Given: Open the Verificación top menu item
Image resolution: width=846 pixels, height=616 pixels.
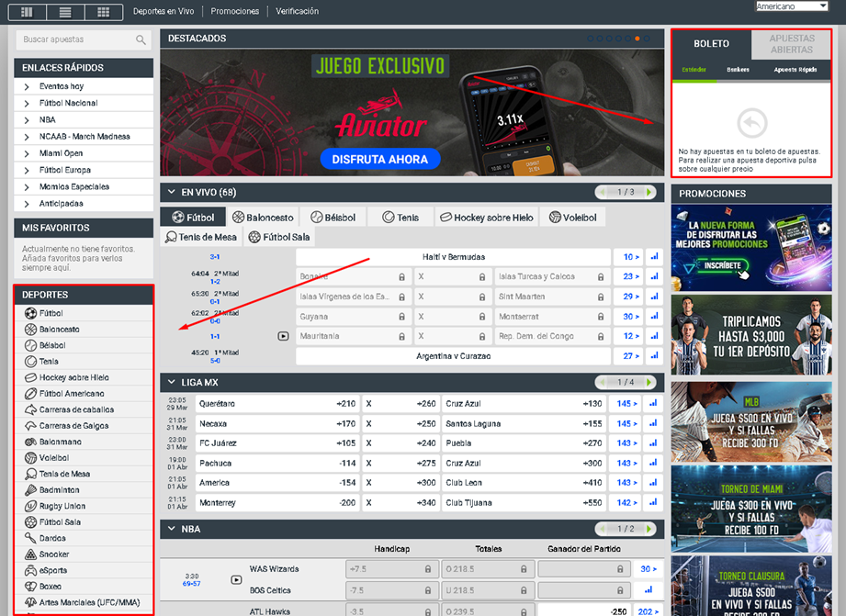Looking at the screenshot, I should click(298, 11).
